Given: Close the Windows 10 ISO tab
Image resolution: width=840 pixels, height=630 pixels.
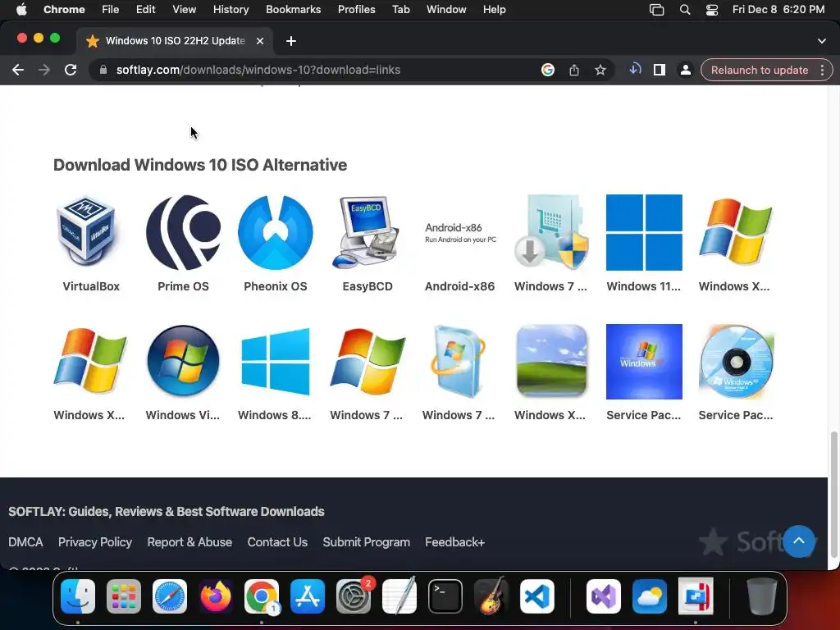Looking at the screenshot, I should pyautogui.click(x=260, y=41).
